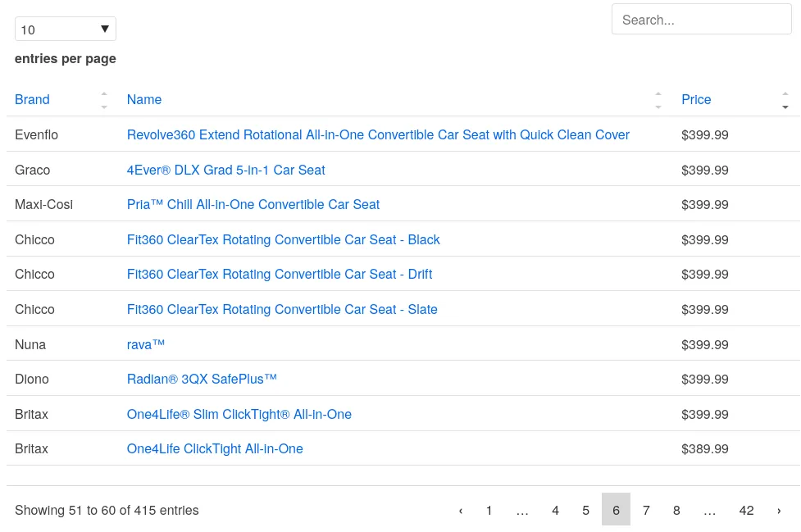The width and height of the screenshot is (801, 532).
Task: Go to pagination page 5
Action: (x=585, y=510)
